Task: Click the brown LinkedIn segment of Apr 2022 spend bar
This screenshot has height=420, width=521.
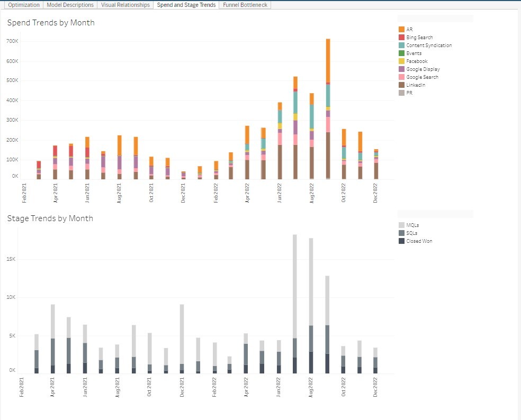Action: tap(247, 170)
